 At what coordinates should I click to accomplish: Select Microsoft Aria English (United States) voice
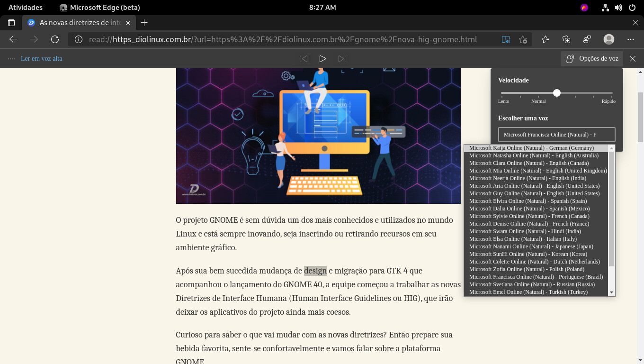tap(534, 186)
